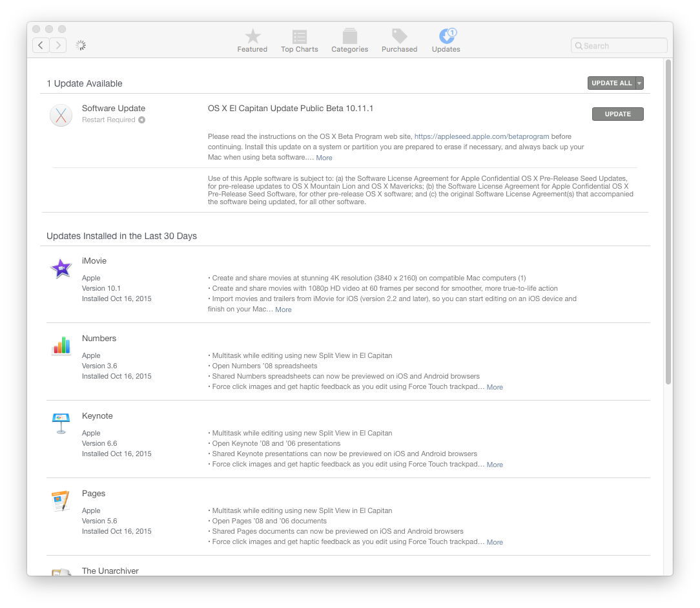The image size is (700, 608).
Task: Click the window close button
Action: (36, 29)
